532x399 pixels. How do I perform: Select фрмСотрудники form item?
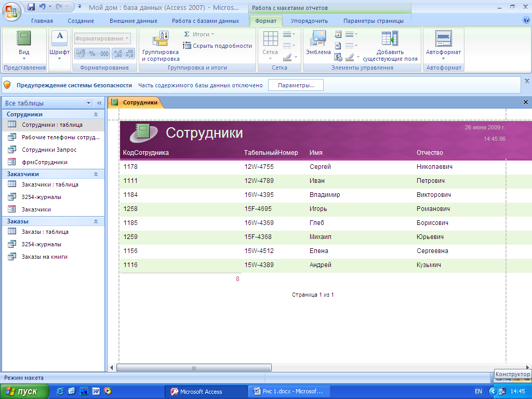[x=54, y=162]
